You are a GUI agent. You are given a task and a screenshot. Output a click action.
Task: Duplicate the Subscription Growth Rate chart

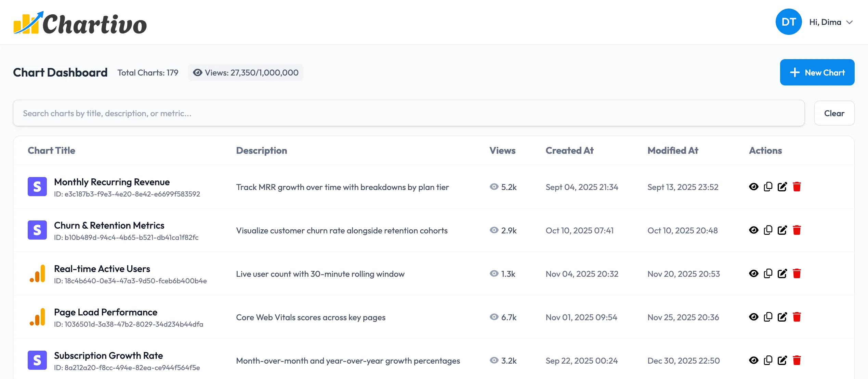pos(768,360)
